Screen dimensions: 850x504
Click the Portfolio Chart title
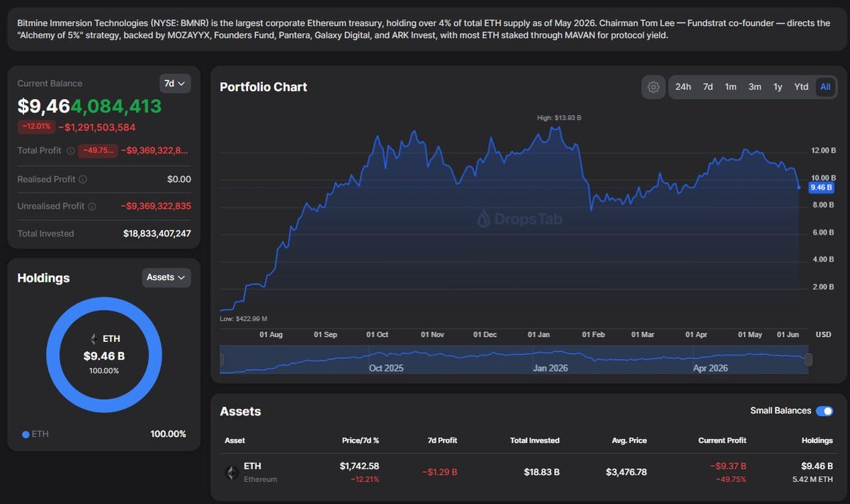point(263,87)
